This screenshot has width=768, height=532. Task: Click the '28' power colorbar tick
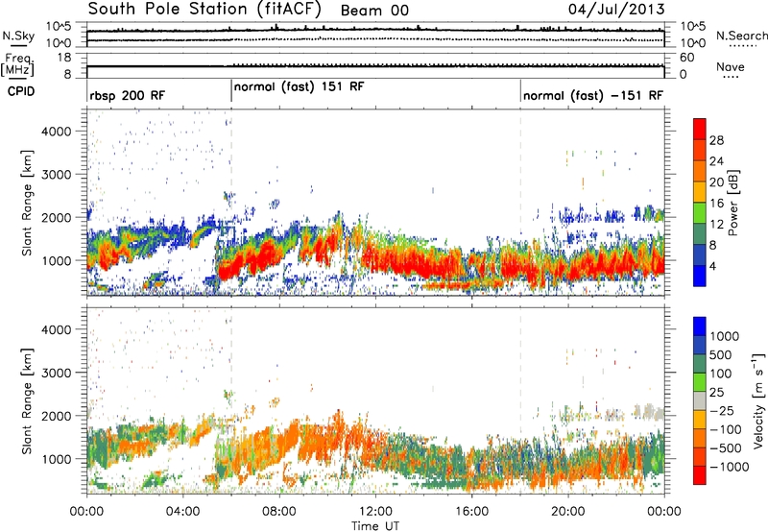coord(716,140)
